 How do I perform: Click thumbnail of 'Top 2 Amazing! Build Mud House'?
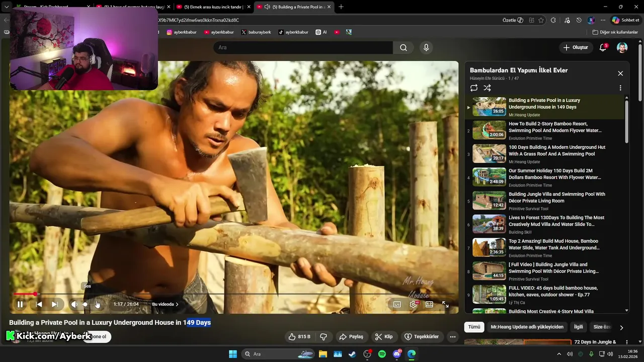[x=489, y=247]
